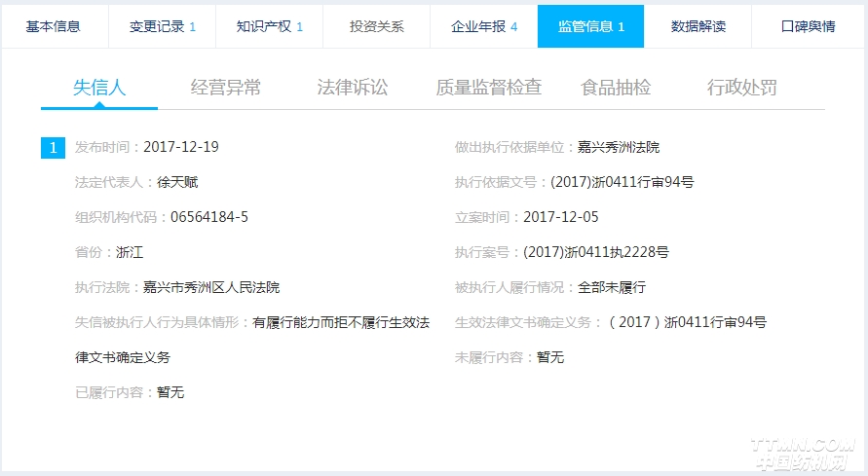Open the 基本信息 tab

coord(54,26)
